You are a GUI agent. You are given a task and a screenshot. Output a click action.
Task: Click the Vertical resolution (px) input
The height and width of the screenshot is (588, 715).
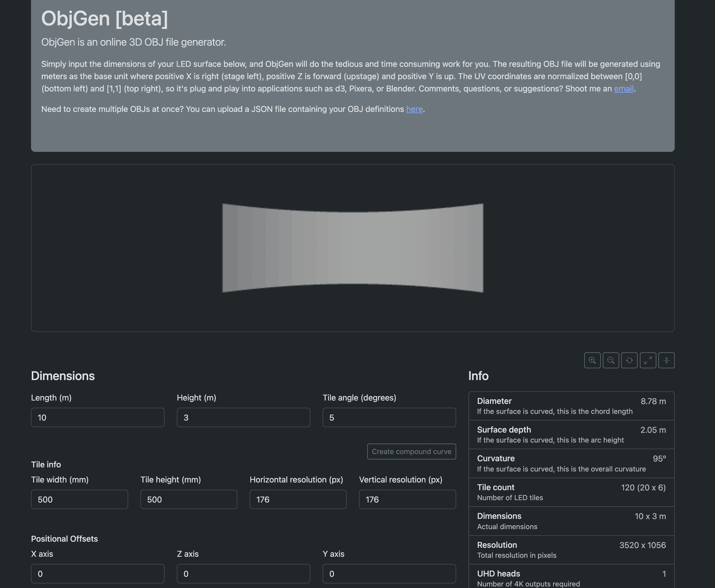(407, 500)
